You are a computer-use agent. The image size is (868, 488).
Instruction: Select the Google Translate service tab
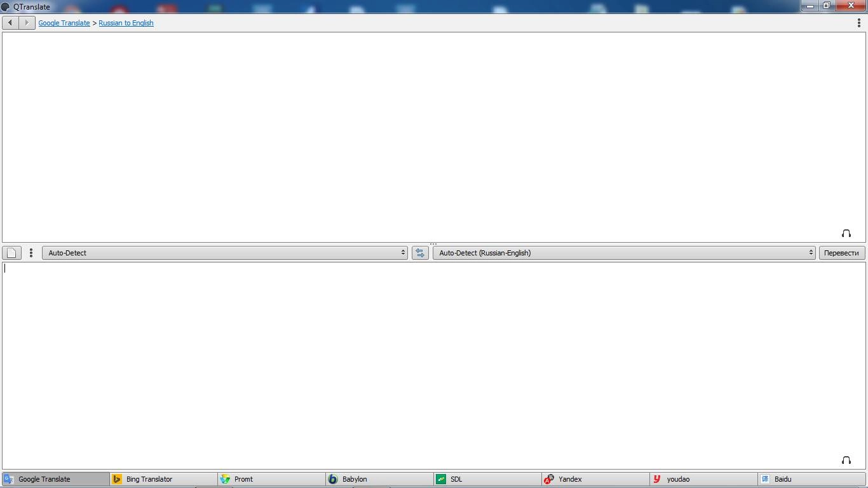point(55,479)
